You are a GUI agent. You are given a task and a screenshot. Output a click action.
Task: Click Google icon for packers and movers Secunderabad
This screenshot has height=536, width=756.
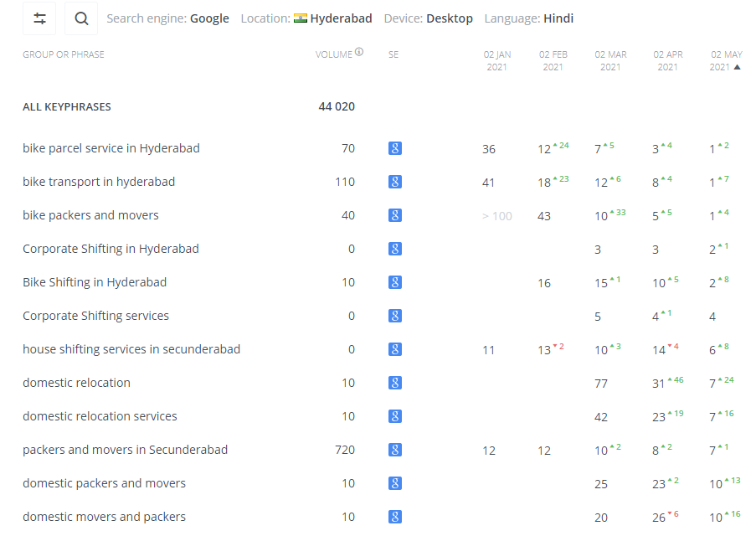[x=395, y=450]
